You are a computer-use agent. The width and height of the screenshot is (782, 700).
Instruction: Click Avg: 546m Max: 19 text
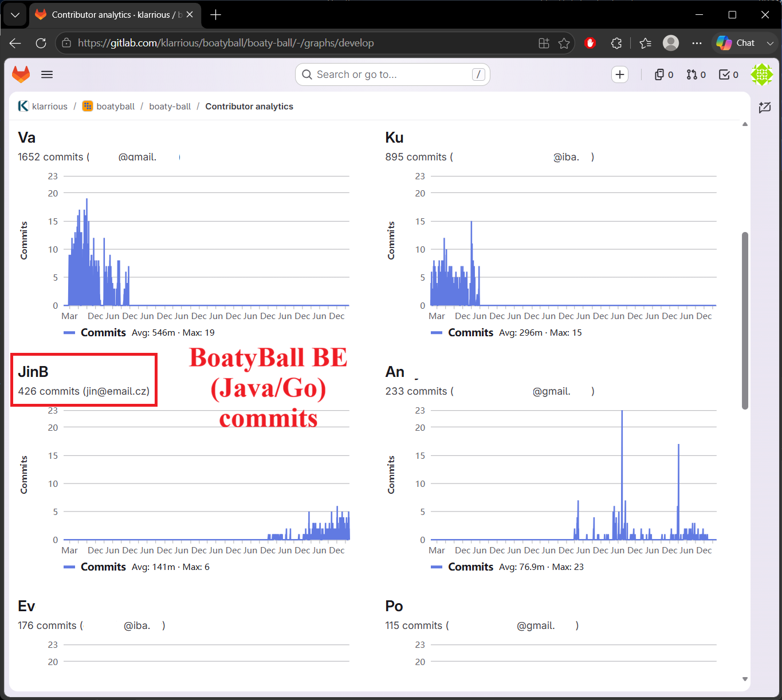[x=173, y=333]
